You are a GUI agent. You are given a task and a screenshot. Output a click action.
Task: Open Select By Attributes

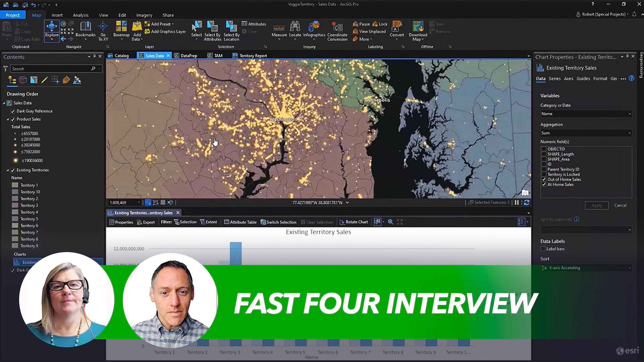pyautogui.click(x=212, y=31)
